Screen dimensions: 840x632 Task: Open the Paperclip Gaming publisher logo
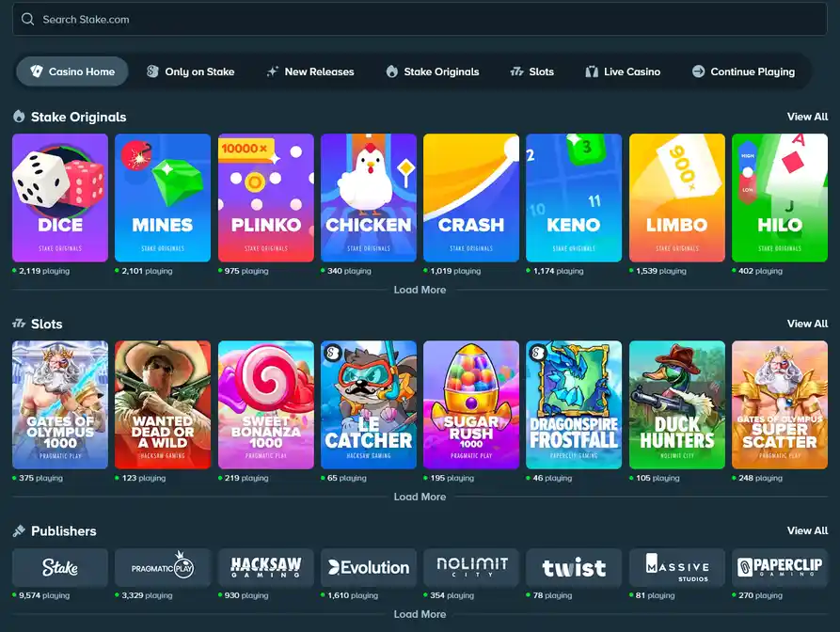coord(780,568)
